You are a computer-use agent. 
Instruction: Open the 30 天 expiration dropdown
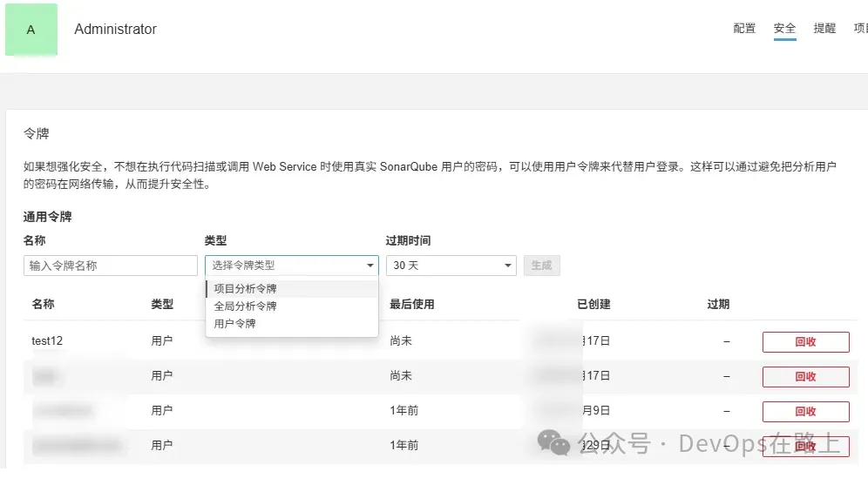(x=451, y=266)
